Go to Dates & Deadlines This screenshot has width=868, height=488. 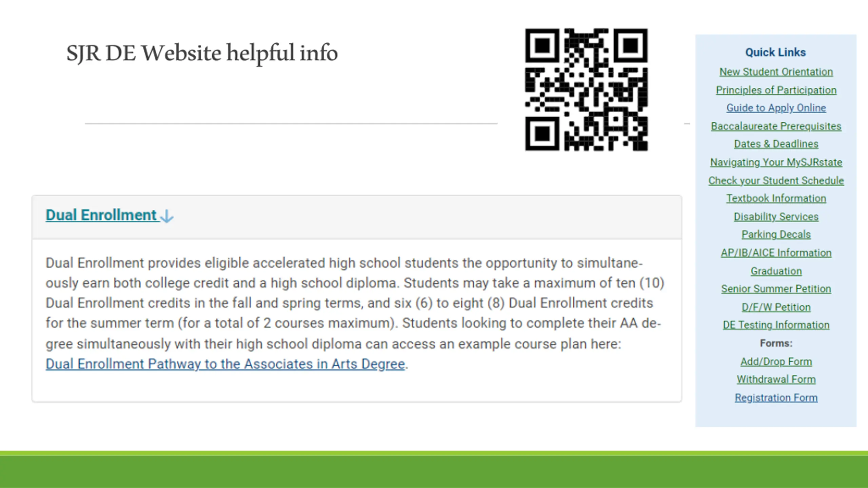pos(776,144)
